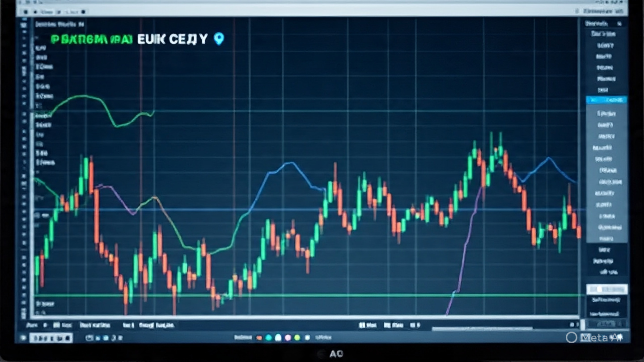Viewport: 644px width, 362px height.
Task: Click the blue location pin beside the chart title
Action: pos(218,39)
